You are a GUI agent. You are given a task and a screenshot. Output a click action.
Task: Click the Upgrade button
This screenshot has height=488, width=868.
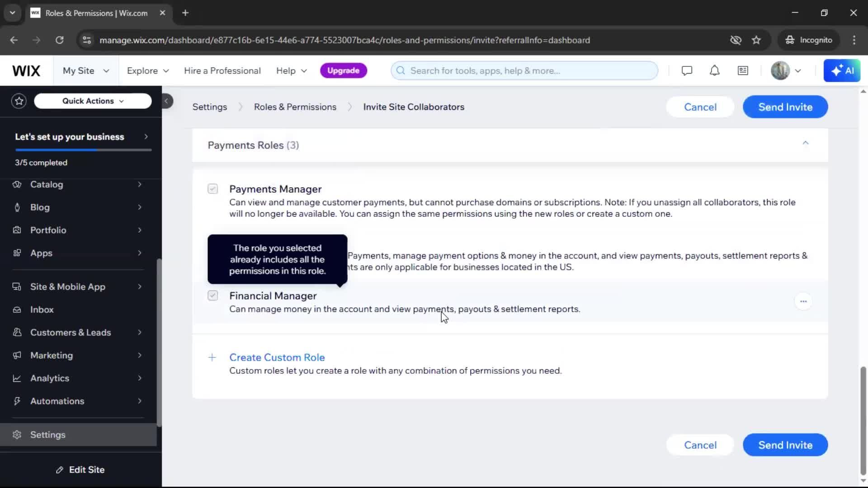343,70
